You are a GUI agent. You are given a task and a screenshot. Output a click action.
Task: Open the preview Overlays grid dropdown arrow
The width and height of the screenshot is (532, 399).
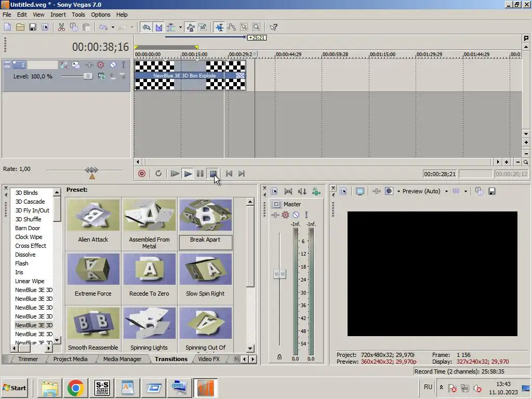tap(465, 191)
